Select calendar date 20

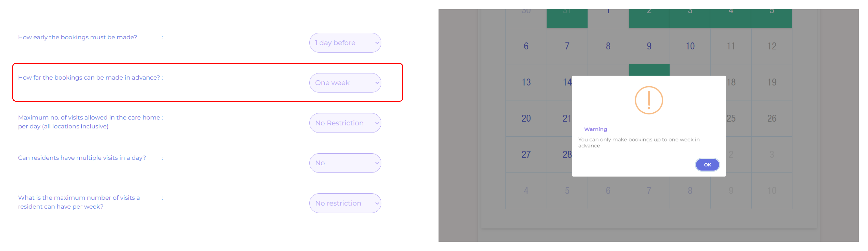[x=526, y=118]
